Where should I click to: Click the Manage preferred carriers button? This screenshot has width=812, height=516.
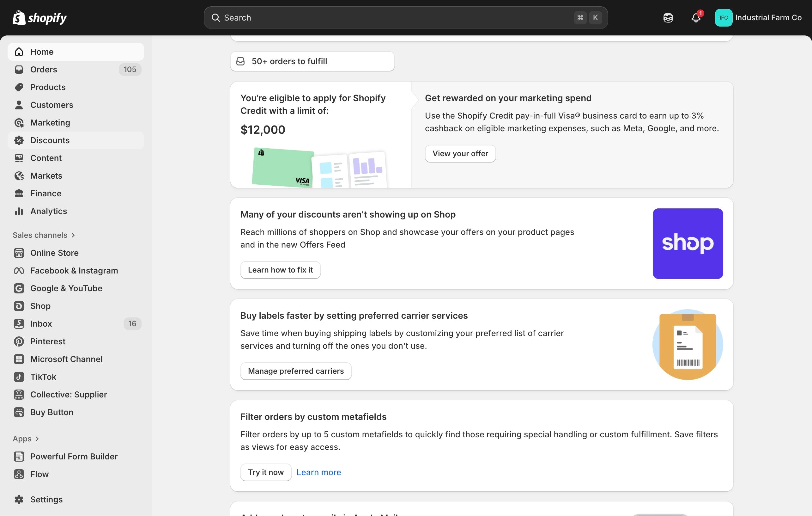(295, 371)
